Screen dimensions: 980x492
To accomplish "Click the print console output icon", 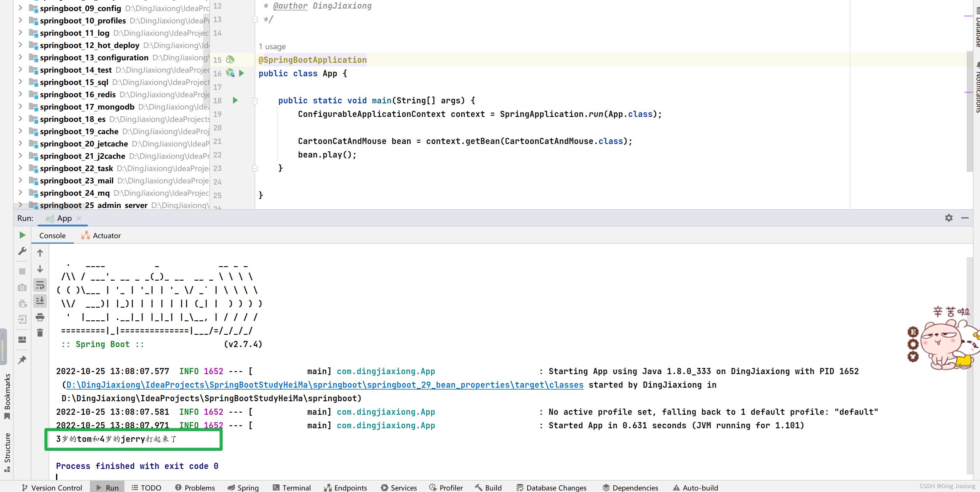I will (40, 317).
